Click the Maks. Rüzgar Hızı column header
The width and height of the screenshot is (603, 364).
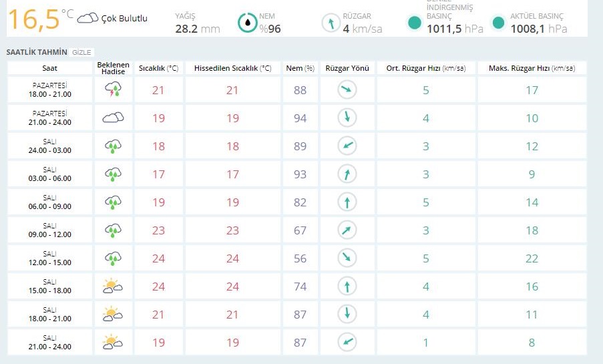tap(532, 68)
